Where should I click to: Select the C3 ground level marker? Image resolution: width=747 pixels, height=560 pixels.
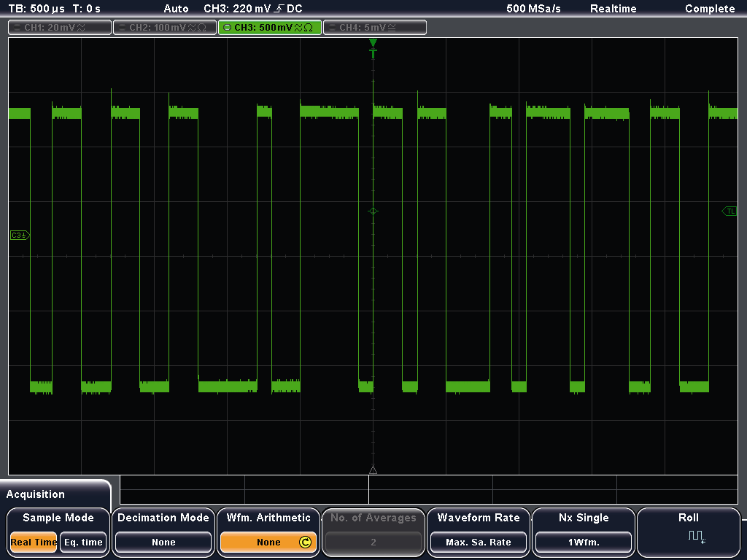pos(19,236)
